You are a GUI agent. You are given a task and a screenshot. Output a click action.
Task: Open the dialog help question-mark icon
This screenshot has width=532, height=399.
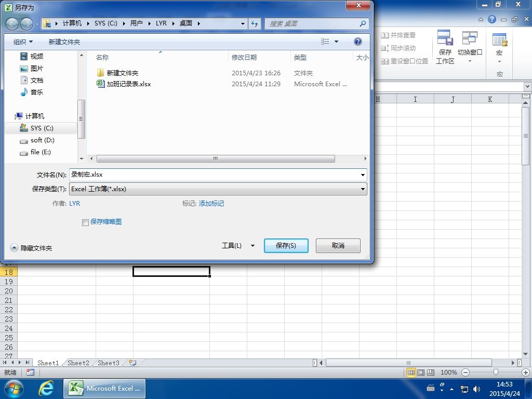pyautogui.click(x=357, y=42)
